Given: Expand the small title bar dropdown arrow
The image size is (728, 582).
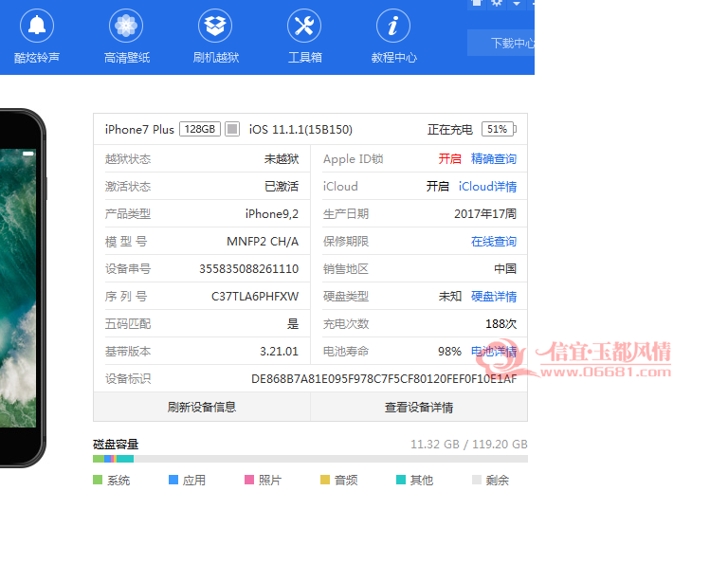Looking at the screenshot, I should pyautogui.click(x=517, y=4).
